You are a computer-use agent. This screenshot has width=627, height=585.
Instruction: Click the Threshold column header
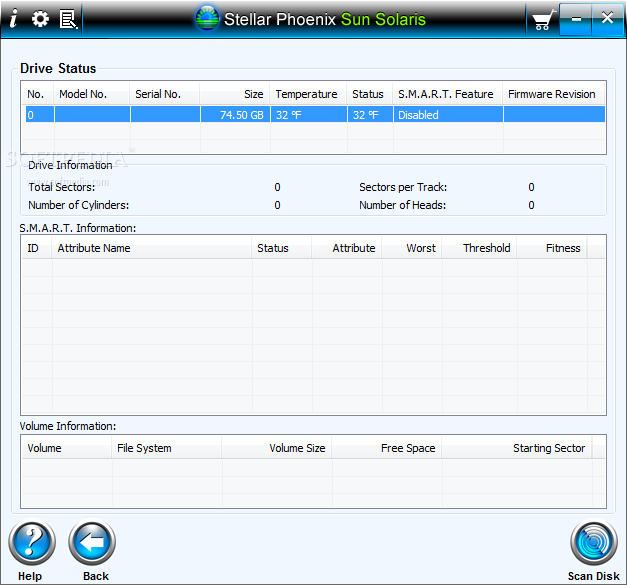[x=479, y=248]
